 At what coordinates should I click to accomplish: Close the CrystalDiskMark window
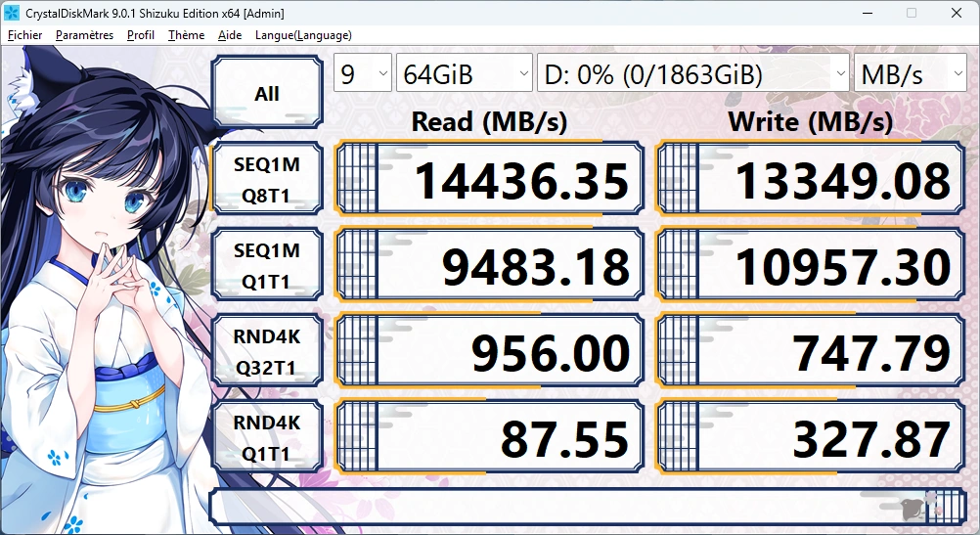[x=957, y=13]
